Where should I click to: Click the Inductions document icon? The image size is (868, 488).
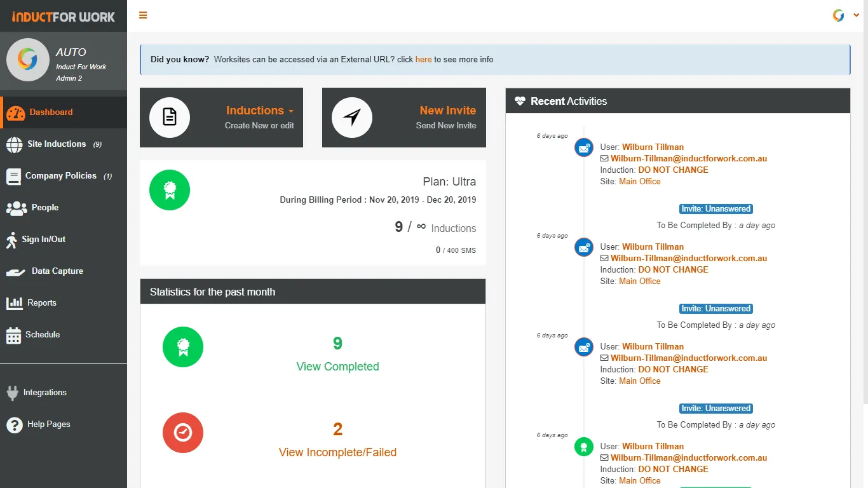click(170, 118)
